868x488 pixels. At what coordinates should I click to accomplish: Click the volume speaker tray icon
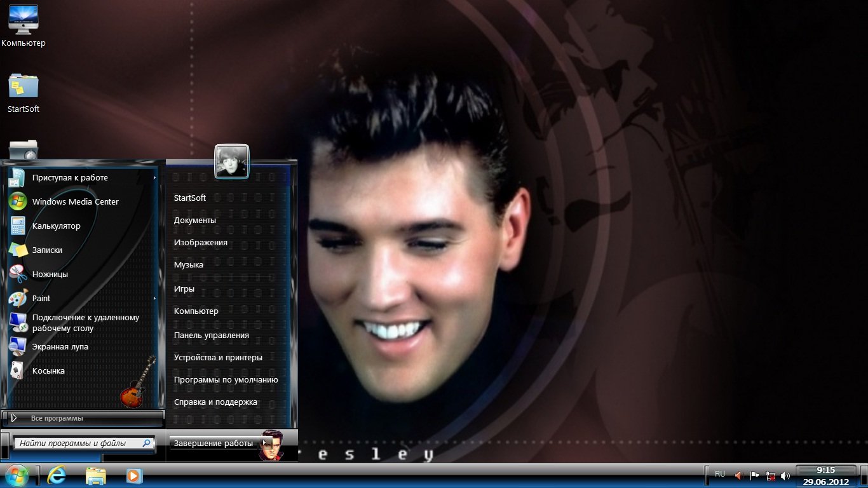click(x=785, y=475)
